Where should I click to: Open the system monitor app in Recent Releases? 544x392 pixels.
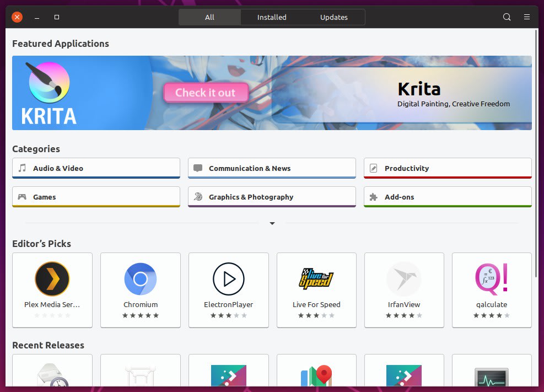(x=492, y=377)
